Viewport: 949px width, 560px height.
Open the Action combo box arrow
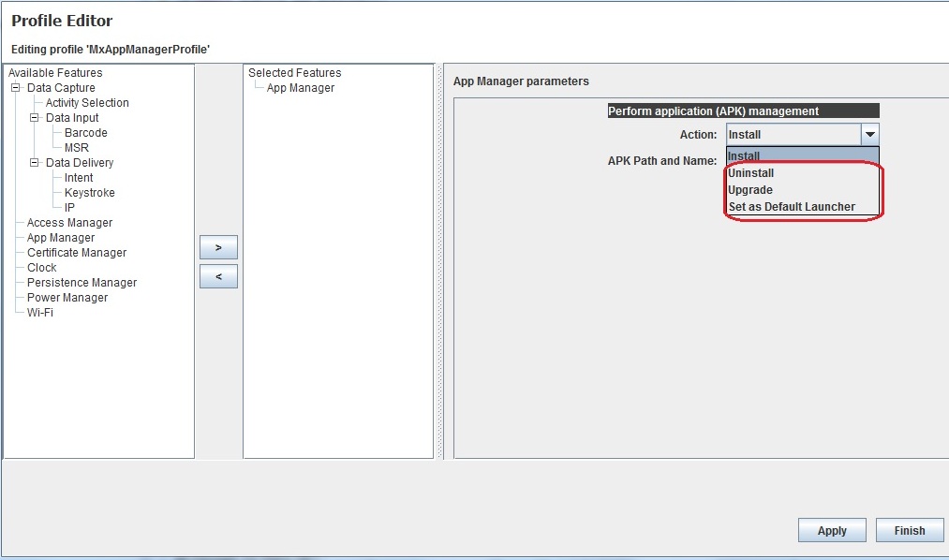[x=869, y=133]
